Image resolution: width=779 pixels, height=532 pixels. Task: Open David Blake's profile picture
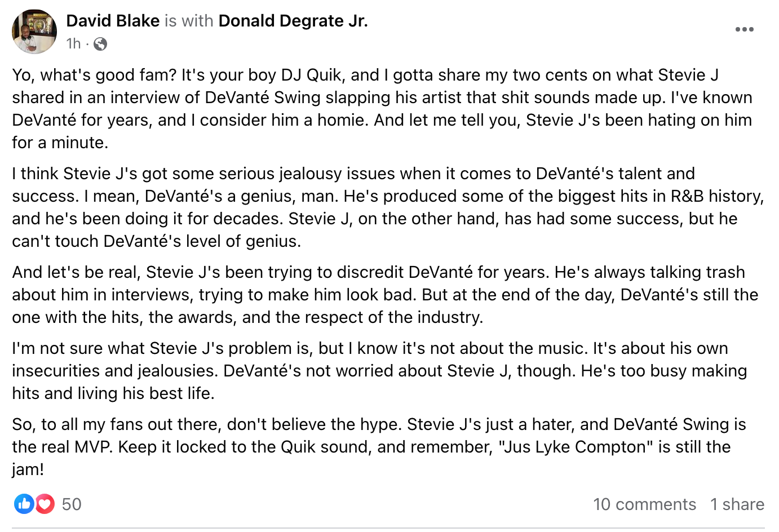coord(34,32)
